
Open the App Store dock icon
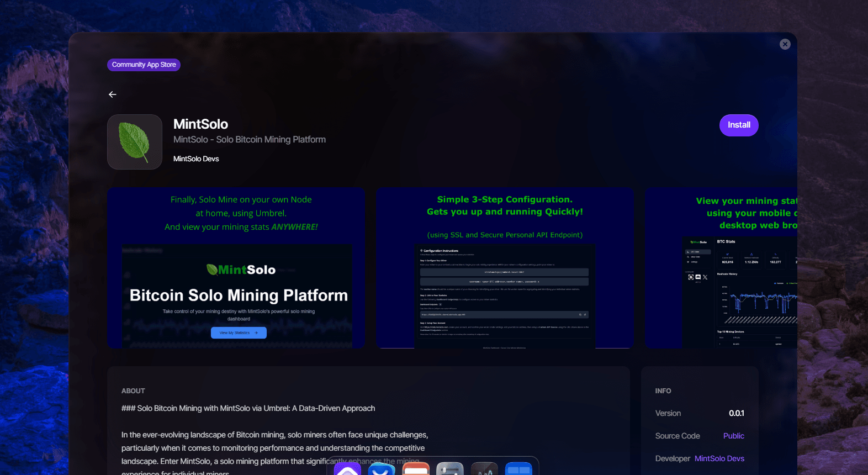[x=382, y=469]
